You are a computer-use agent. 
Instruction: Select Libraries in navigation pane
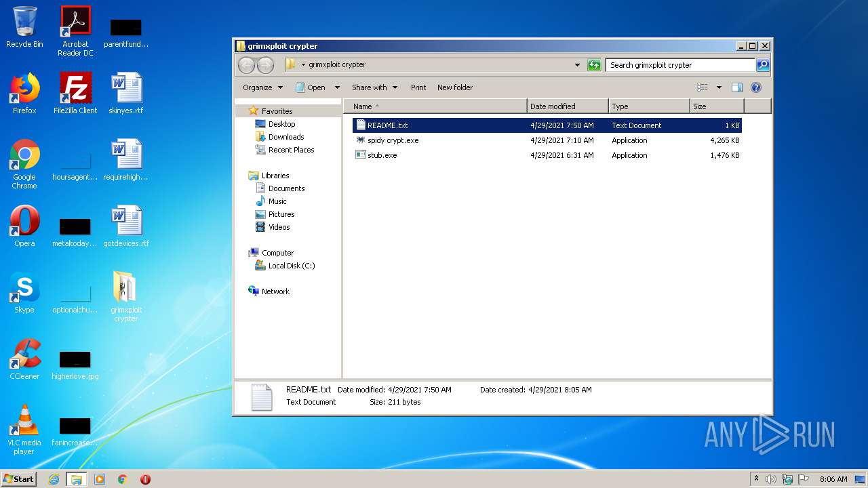275,176
